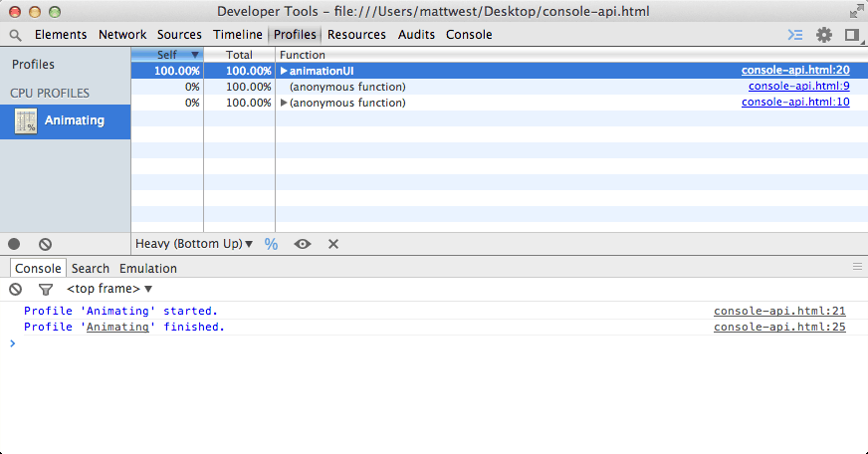The height and width of the screenshot is (454, 868).
Task: Open console-api.html:20 source link
Action: tap(795, 71)
